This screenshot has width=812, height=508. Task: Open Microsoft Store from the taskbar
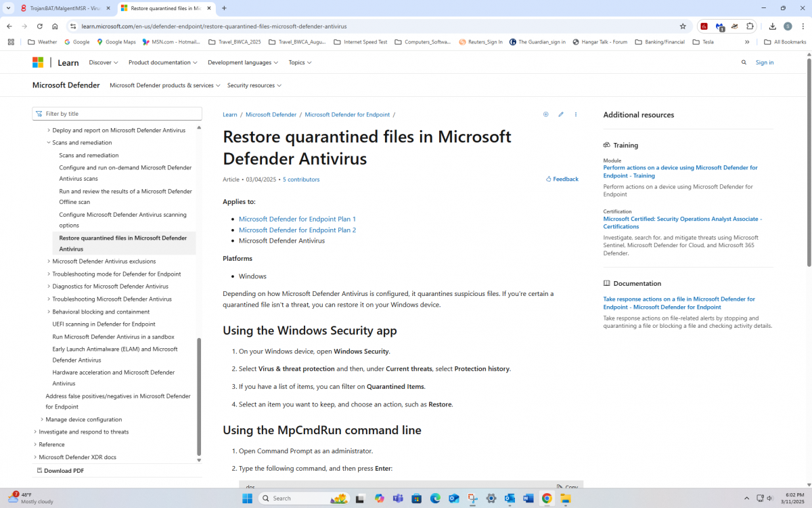point(417,499)
